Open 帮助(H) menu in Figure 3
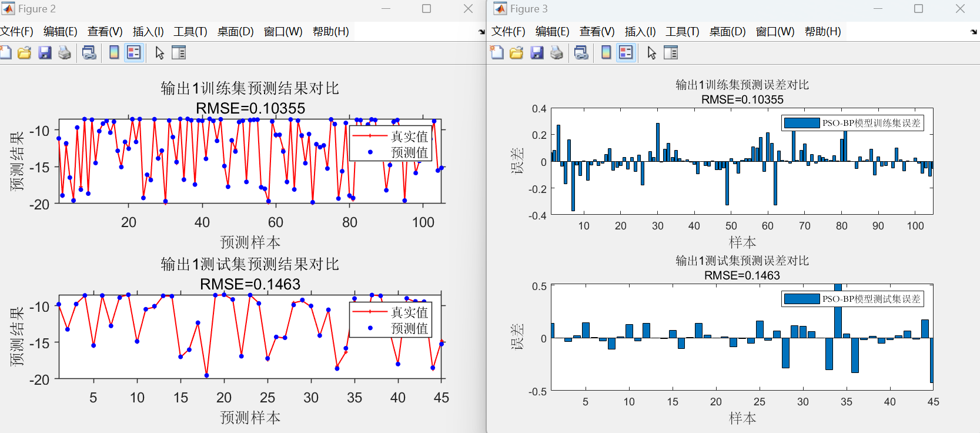The width and height of the screenshot is (980, 433). tap(823, 32)
